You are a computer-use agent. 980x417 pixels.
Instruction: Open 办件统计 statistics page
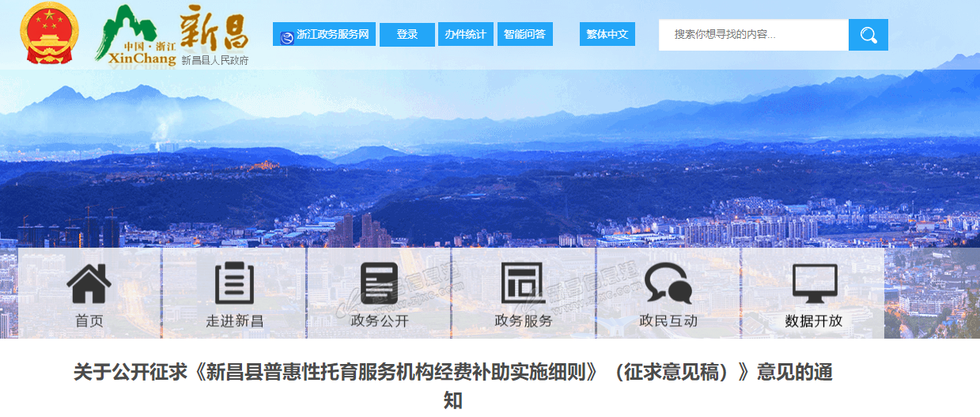pyautogui.click(x=465, y=35)
